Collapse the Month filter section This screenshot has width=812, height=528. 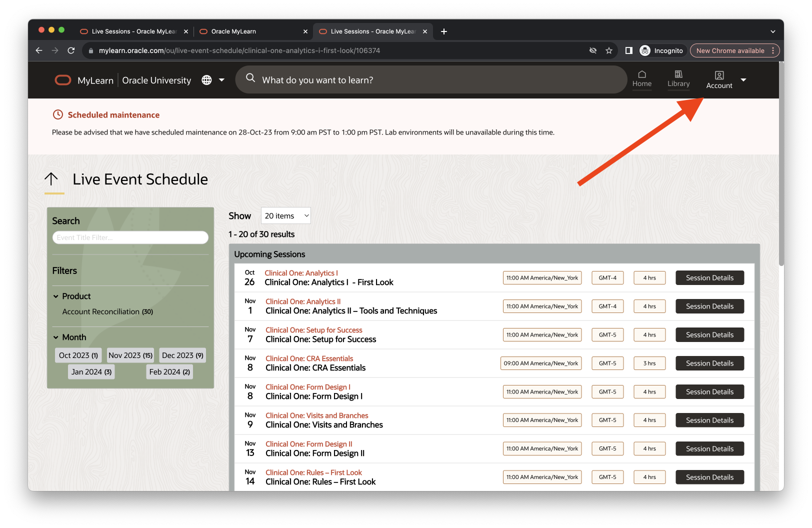[56, 337]
